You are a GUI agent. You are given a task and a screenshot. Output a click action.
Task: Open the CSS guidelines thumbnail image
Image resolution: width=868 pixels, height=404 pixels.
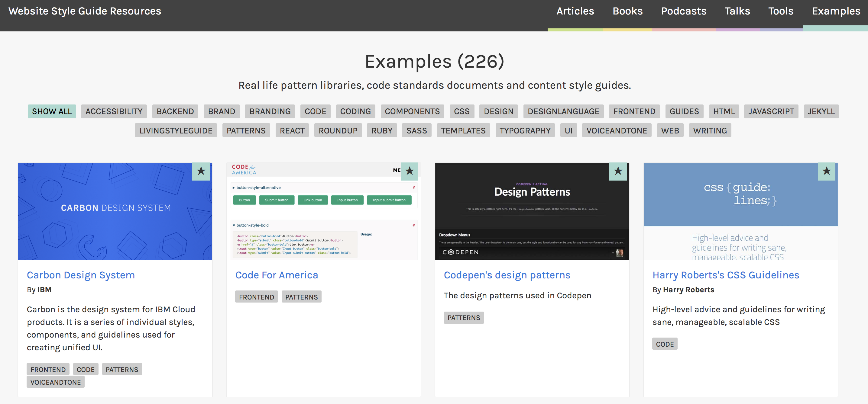(741, 212)
